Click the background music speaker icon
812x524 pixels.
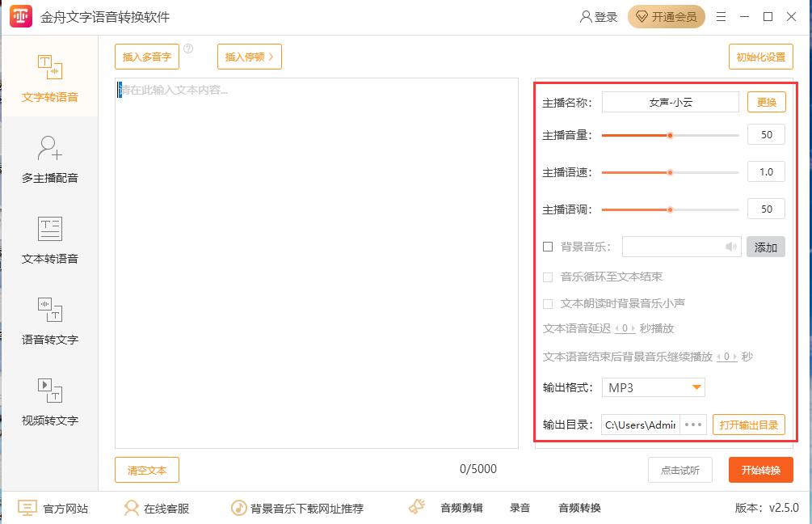(730, 247)
